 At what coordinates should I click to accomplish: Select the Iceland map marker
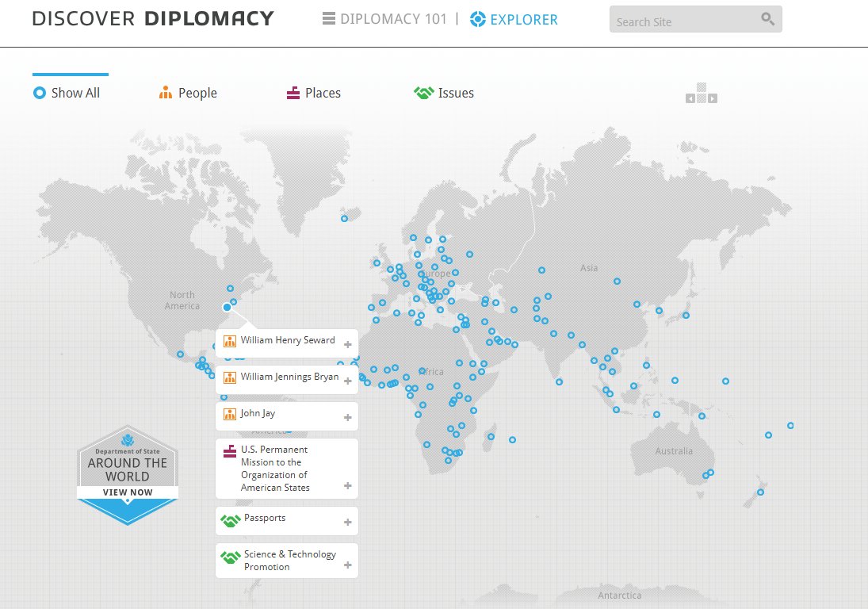point(344,219)
